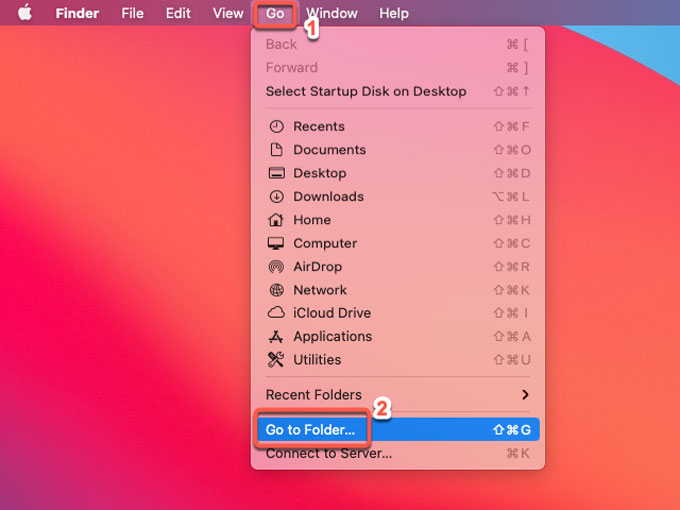Click the ⇧⌘I shortcut next to iCloud Drive

coord(511,313)
